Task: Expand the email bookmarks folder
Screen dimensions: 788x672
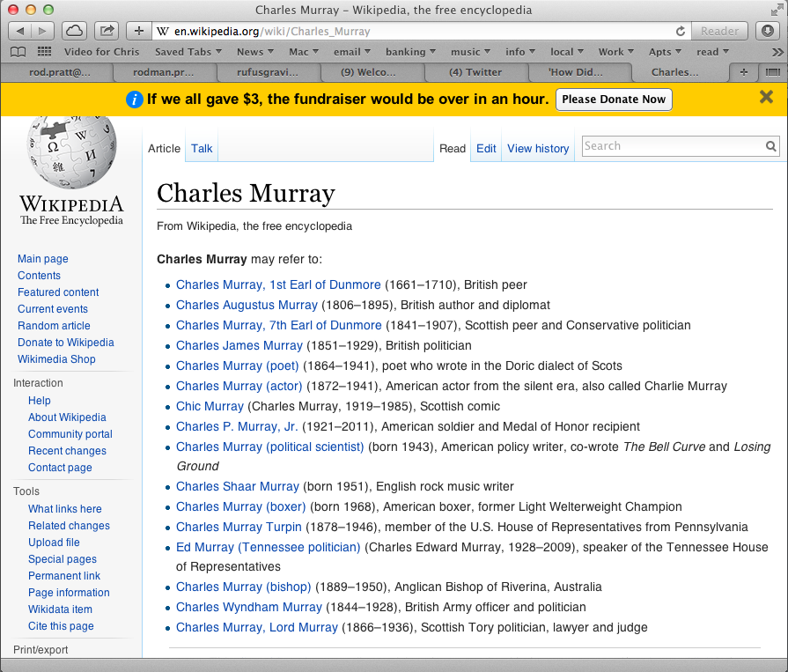Action: (x=352, y=52)
